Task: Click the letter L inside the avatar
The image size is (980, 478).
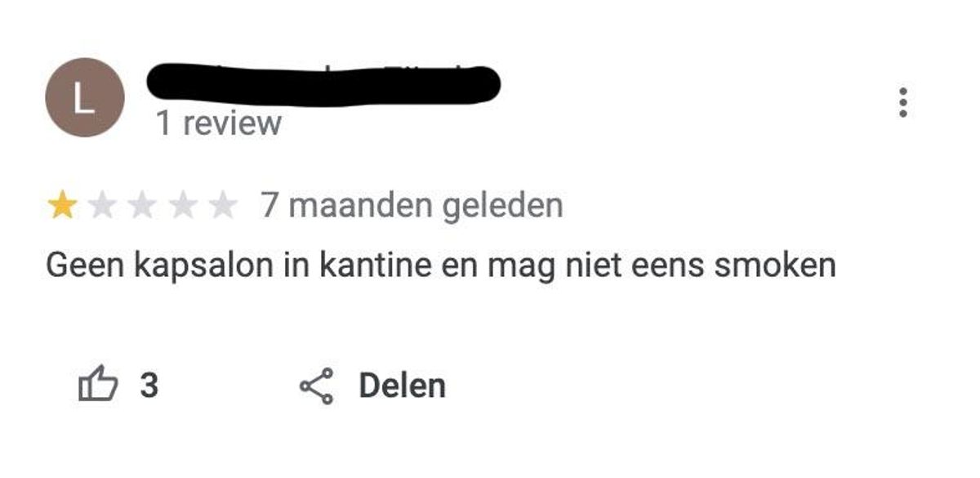Action: tap(84, 98)
